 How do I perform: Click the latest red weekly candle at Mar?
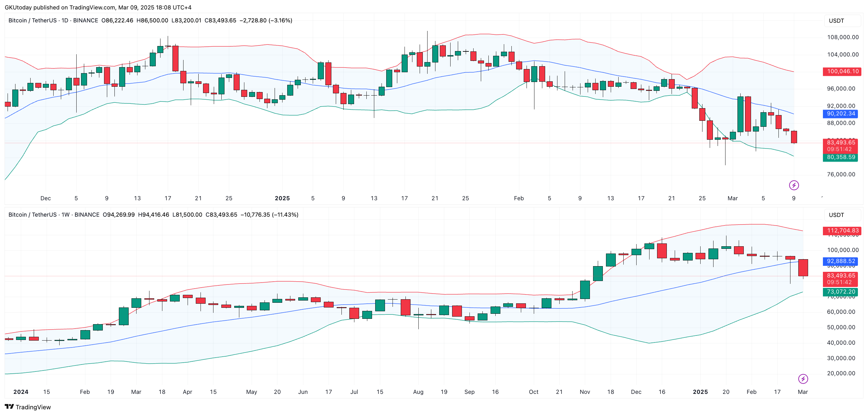[803, 268]
